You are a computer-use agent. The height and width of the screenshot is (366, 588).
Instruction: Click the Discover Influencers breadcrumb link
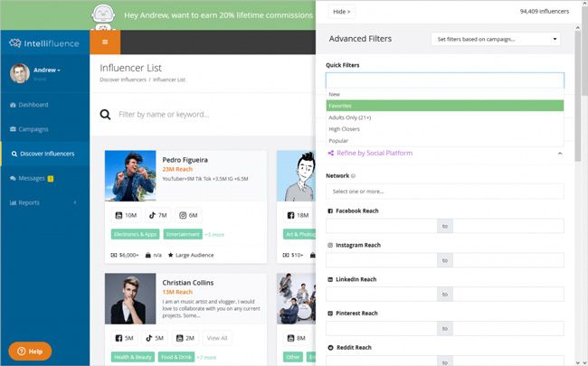[123, 80]
